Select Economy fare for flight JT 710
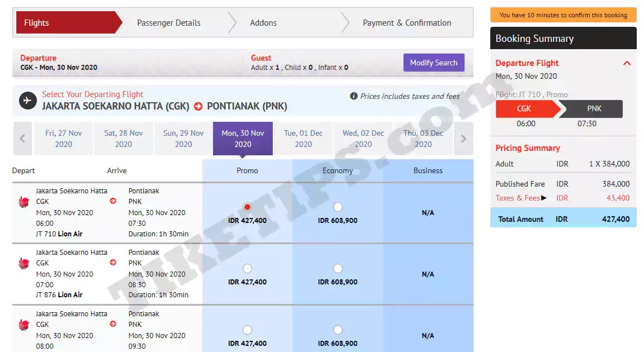The height and width of the screenshot is (352, 644). coord(338,207)
